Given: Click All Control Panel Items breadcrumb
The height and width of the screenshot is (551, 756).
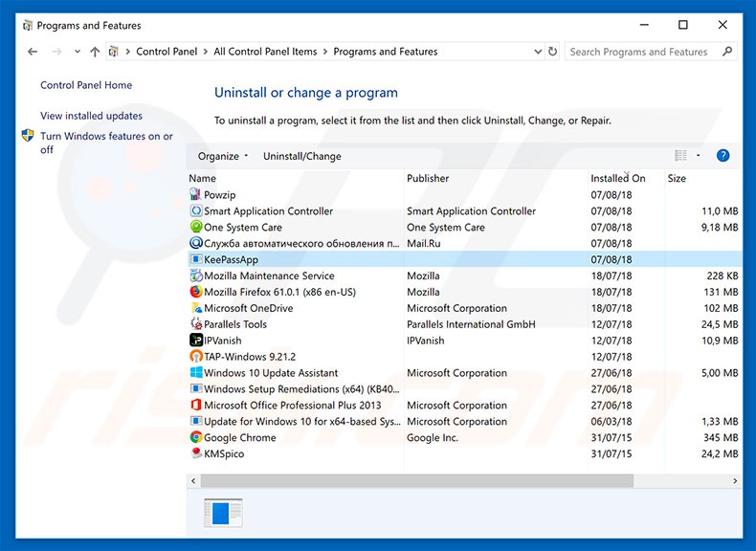Looking at the screenshot, I should [x=266, y=52].
